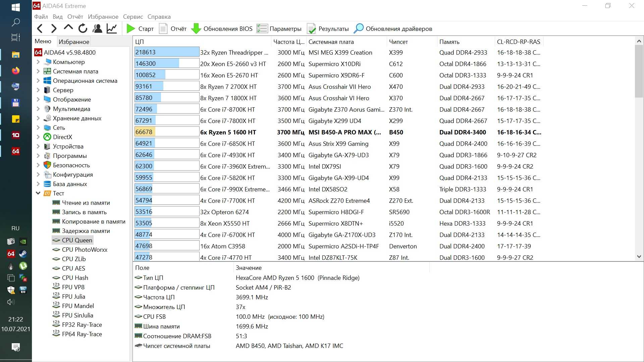The height and width of the screenshot is (362, 644).
Task: Click the user profile icon in toolbar
Action: (x=97, y=29)
